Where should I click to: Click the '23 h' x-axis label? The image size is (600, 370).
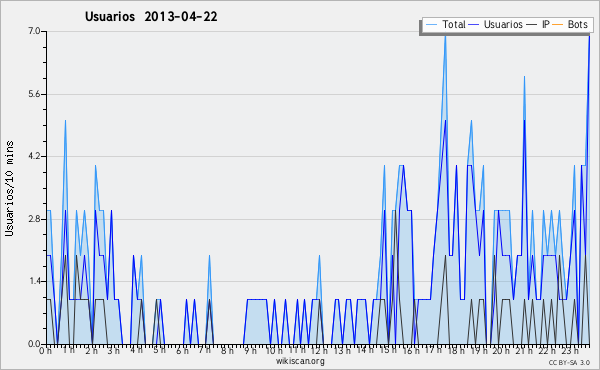pos(570,351)
